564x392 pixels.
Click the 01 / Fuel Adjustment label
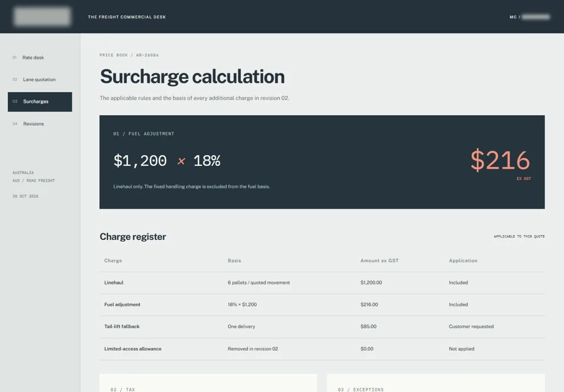[143, 133]
